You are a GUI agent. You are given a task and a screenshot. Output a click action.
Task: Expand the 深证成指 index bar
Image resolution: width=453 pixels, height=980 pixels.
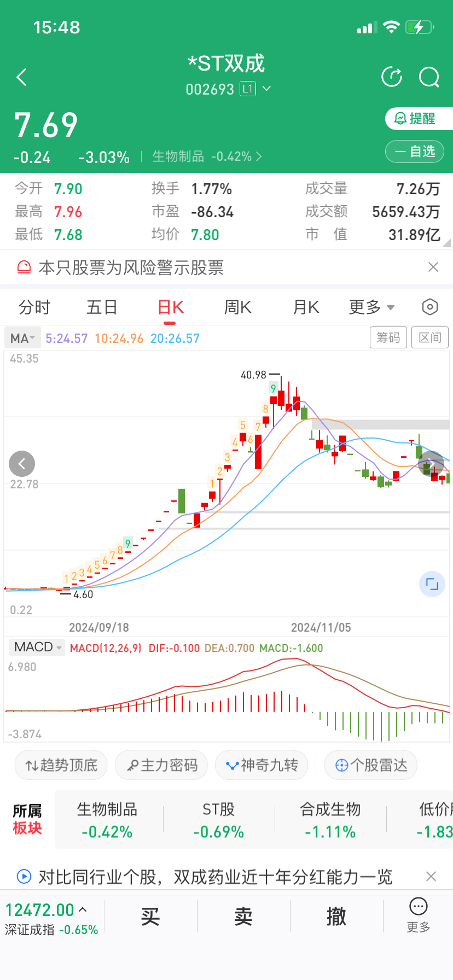(51, 918)
